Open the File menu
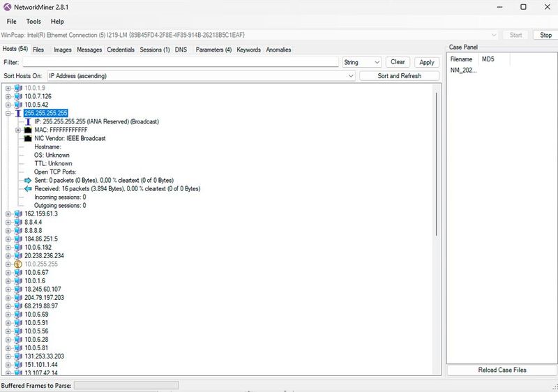Viewport: 558px width, 392px height. [x=11, y=22]
